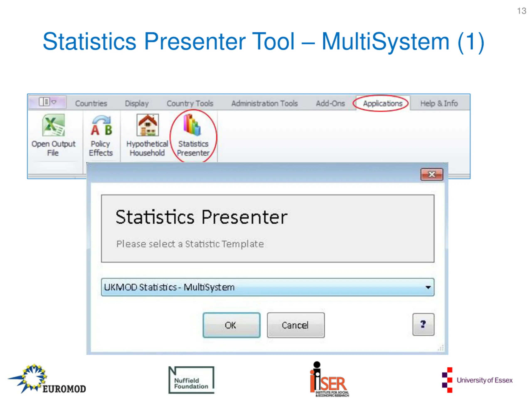Open the Administration Tools tab

pos(264,103)
